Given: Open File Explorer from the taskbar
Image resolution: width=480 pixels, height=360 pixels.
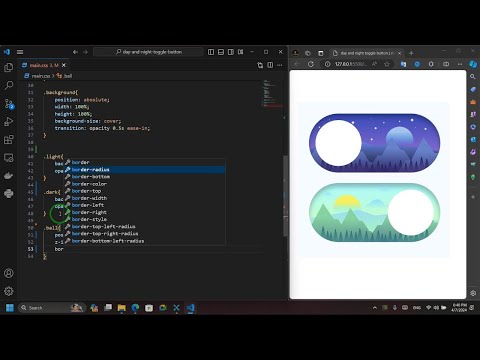Looking at the screenshot, I should tap(122, 308).
